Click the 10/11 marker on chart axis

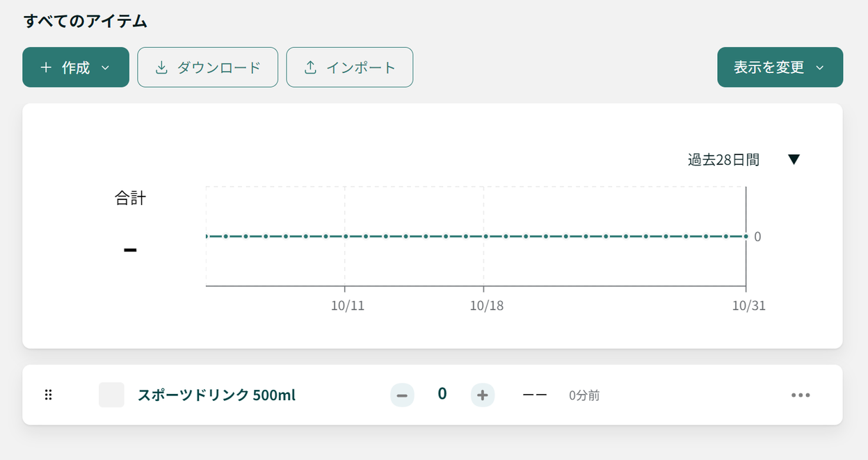pyautogui.click(x=347, y=306)
